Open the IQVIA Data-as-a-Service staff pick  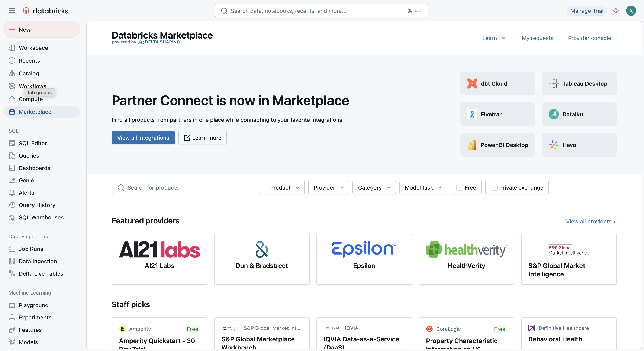click(364, 334)
